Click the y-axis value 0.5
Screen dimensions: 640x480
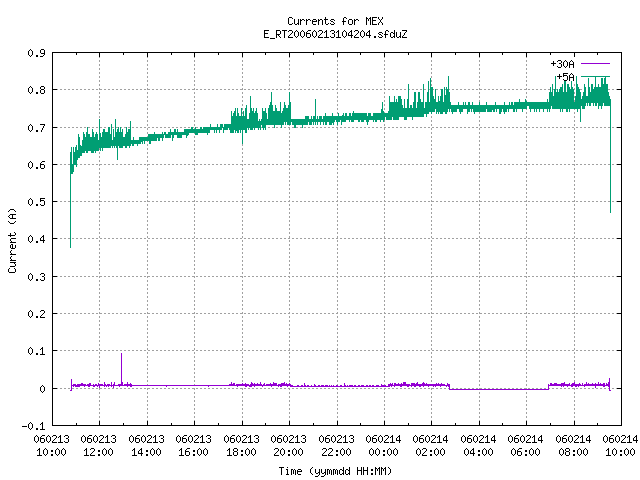36,202
